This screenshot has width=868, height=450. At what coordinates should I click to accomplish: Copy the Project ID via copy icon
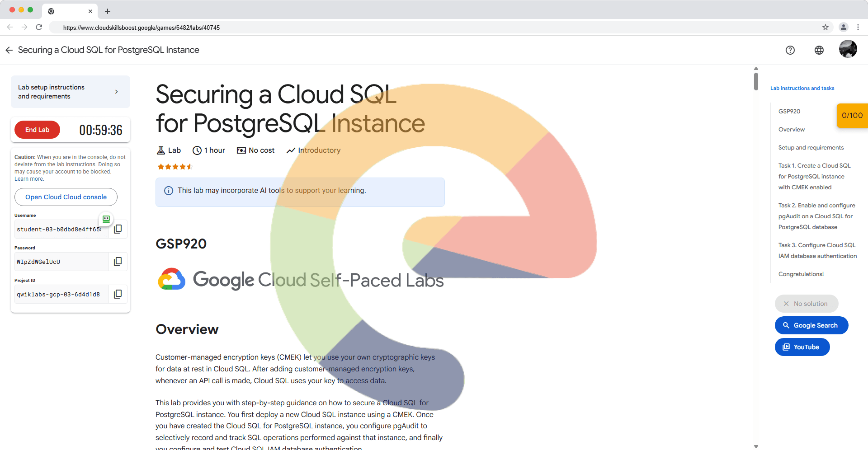(118, 294)
